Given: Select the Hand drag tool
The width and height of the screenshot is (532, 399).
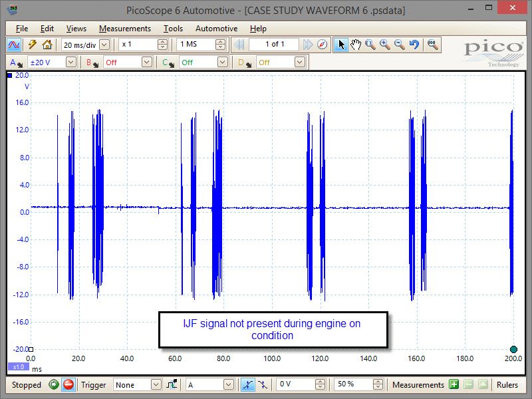Looking at the screenshot, I should pyautogui.click(x=356, y=45).
